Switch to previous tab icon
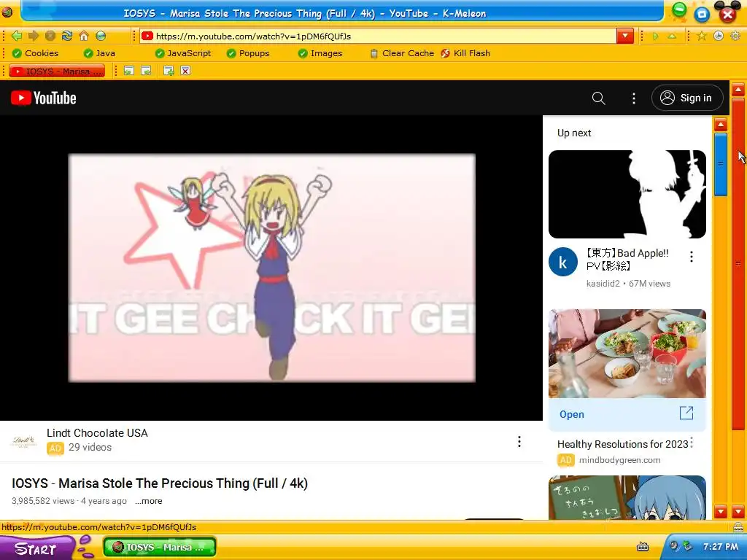Screen dimensions: 747x560 point(128,71)
